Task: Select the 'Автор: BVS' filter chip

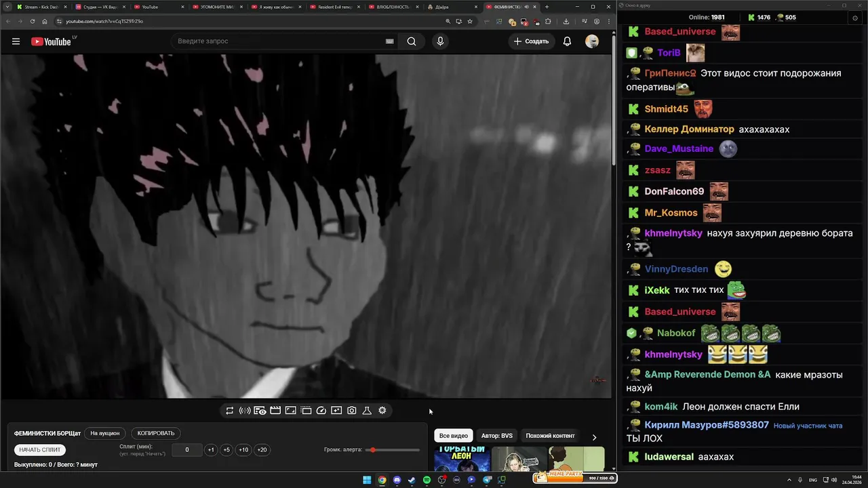Action: (496, 436)
